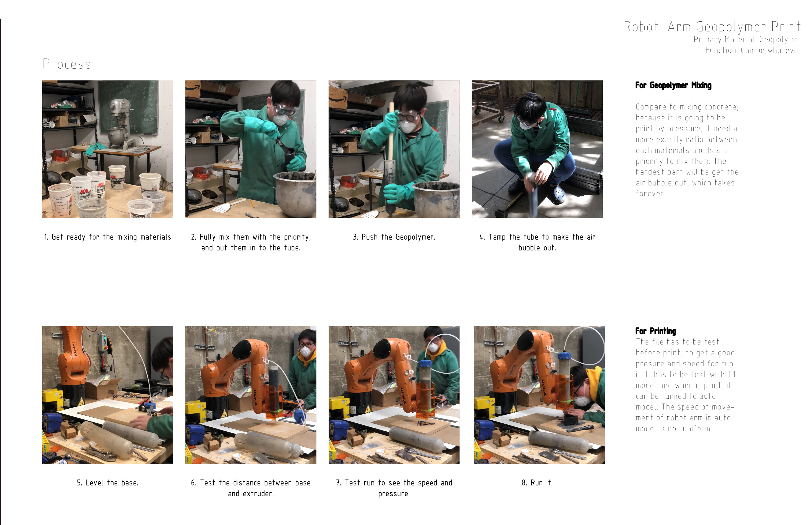Click the '8. Run it.' caption
Image resolution: width=812 pixels, height=525 pixels.
tap(537, 483)
